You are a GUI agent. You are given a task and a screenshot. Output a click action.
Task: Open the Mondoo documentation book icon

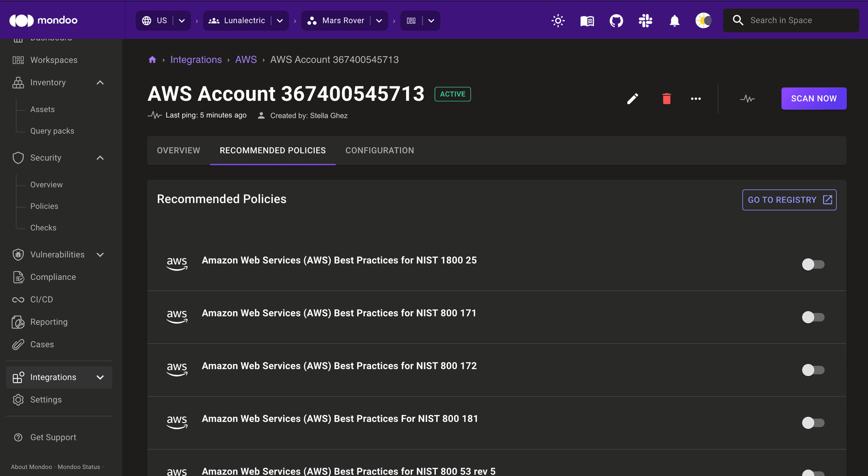click(587, 20)
